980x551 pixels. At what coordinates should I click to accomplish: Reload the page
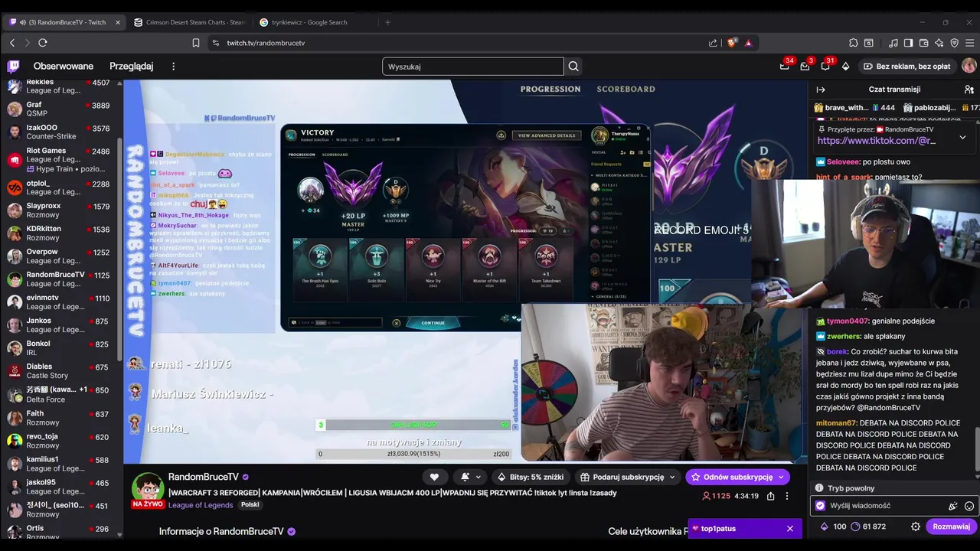click(x=43, y=43)
